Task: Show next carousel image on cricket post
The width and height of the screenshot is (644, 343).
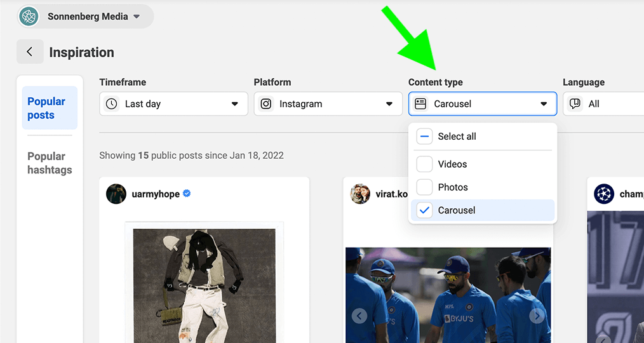Action: [537, 316]
